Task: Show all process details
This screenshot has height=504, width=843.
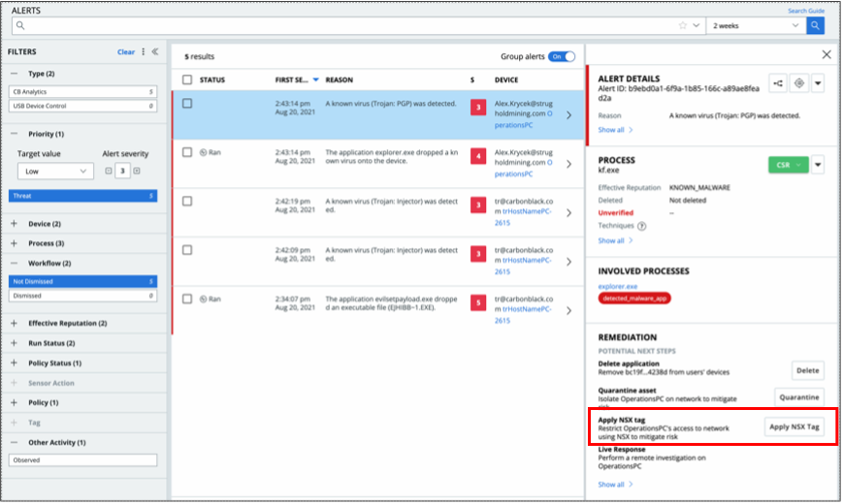Action: point(615,240)
